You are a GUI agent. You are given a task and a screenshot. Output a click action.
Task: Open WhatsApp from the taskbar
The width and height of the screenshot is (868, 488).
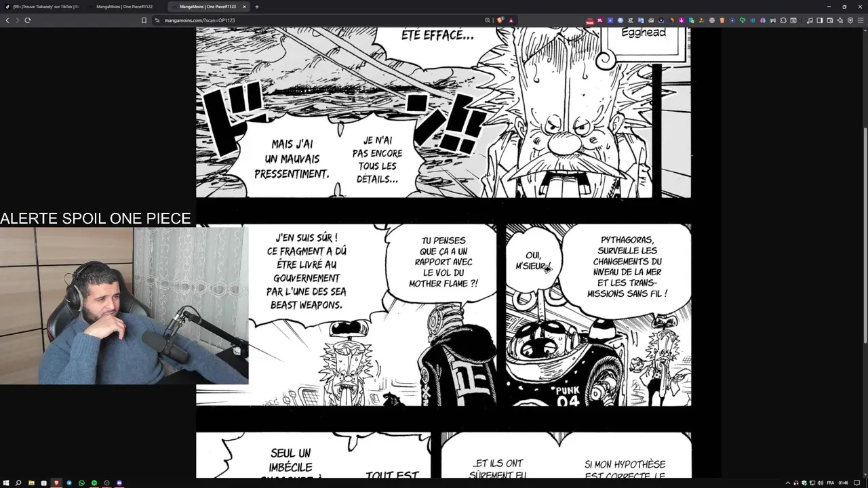81,483
